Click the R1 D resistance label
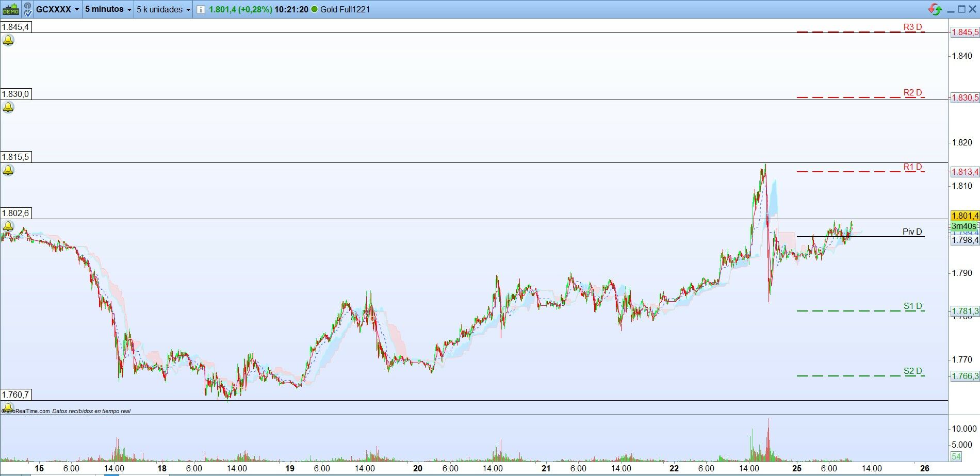This screenshot has height=476, width=980. click(x=912, y=167)
